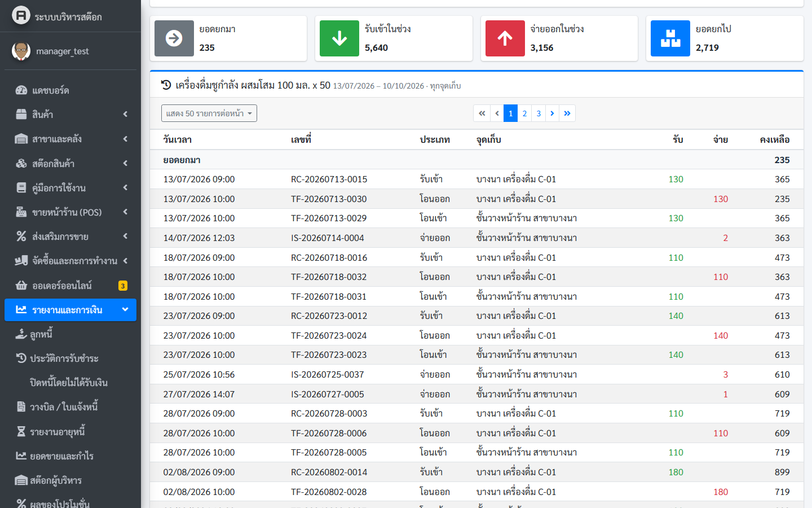The height and width of the screenshot is (508, 812).
Task: Go to next page with single chevron
Action: click(552, 113)
